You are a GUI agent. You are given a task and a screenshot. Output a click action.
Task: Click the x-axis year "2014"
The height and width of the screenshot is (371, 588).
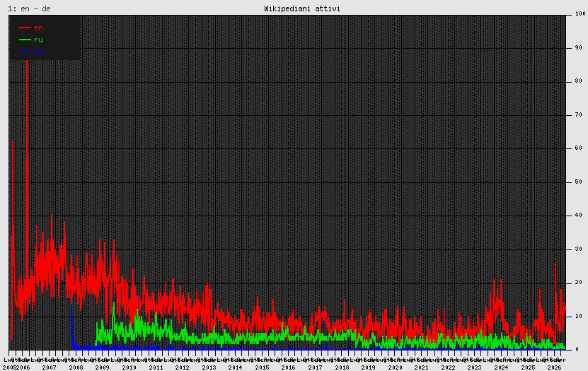pos(236,367)
